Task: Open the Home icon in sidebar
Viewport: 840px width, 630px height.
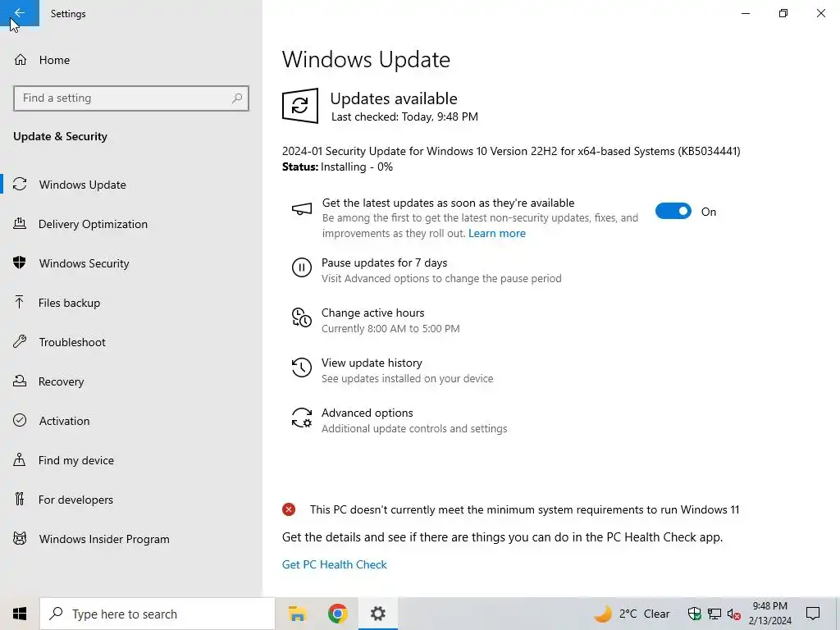Action: (21, 60)
